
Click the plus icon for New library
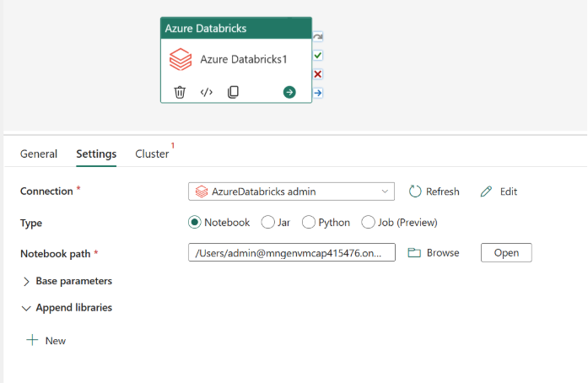pyautogui.click(x=32, y=340)
